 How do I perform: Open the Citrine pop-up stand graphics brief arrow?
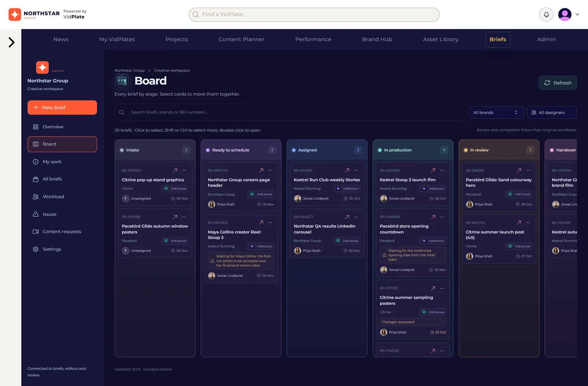[x=175, y=170]
